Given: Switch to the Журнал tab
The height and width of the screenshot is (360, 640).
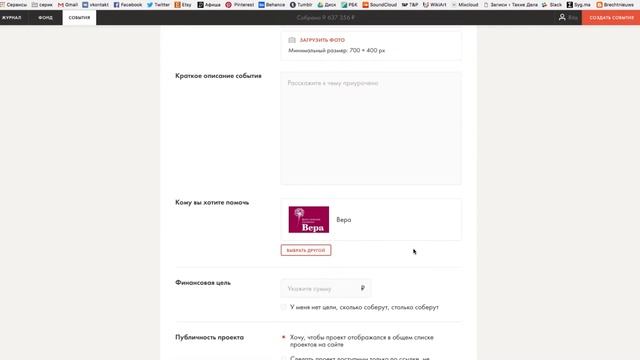Looking at the screenshot, I should (12, 18).
